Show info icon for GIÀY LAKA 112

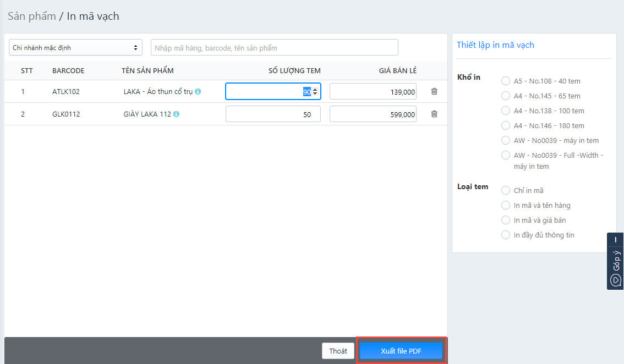click(177, 114)
